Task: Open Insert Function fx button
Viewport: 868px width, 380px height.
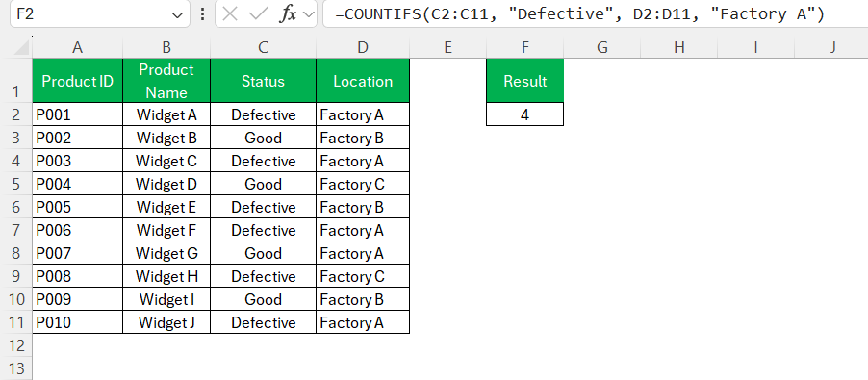Action: tap(288, 13)
